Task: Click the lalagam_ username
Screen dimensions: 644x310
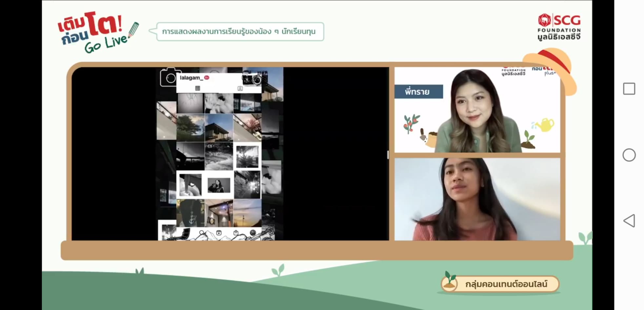Action: 190,78
